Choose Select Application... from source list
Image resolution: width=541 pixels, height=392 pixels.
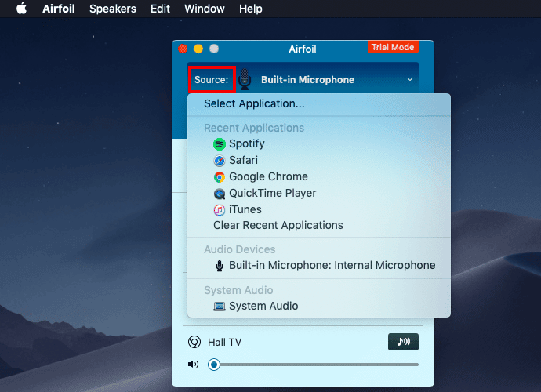point(319,103)
